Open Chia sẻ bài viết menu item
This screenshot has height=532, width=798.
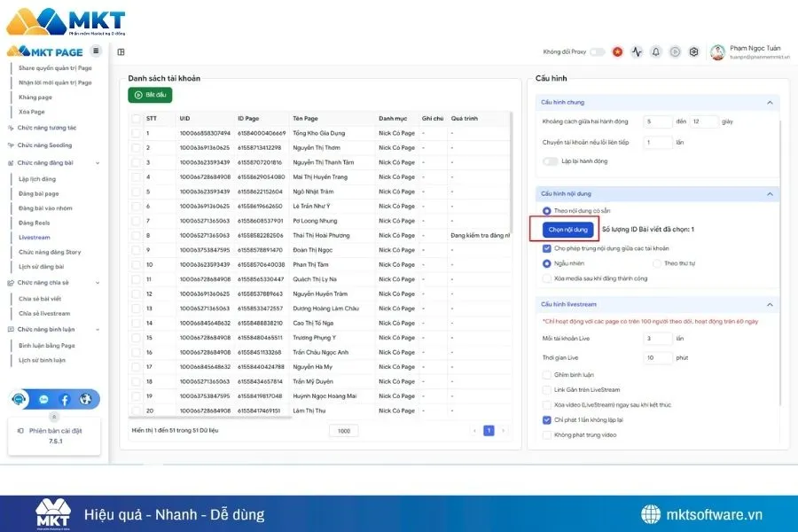[x=39, y=299]
